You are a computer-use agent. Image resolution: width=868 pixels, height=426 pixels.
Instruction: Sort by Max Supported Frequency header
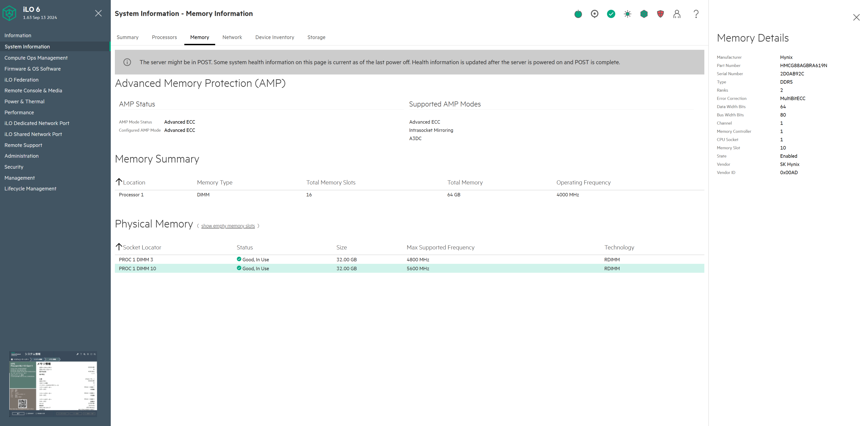pyautogui.click(x=440, y=247)
